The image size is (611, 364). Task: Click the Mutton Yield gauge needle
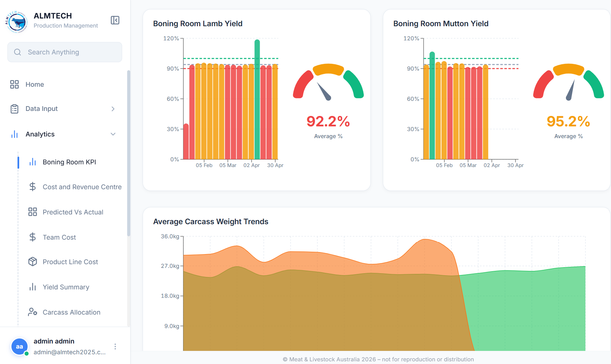point(571,90)
